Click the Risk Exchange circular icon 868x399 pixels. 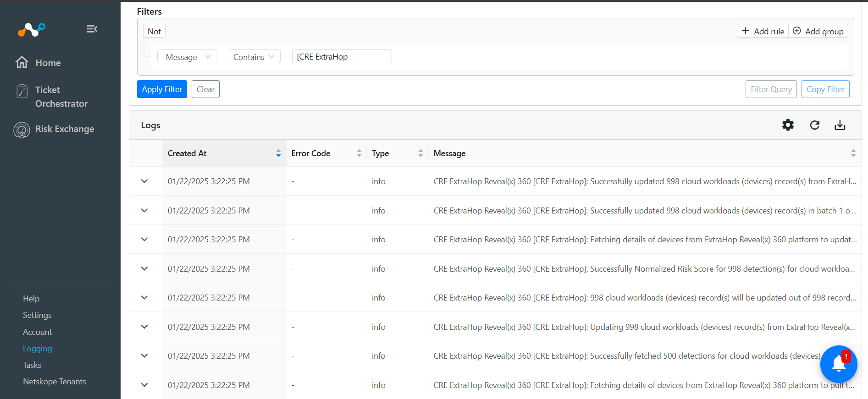pos(22,130)
